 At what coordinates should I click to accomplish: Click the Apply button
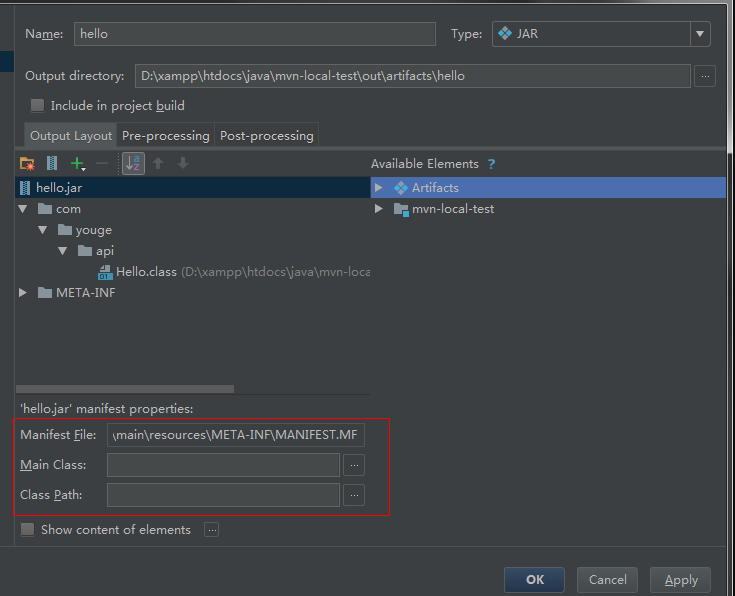click(680, 580)
